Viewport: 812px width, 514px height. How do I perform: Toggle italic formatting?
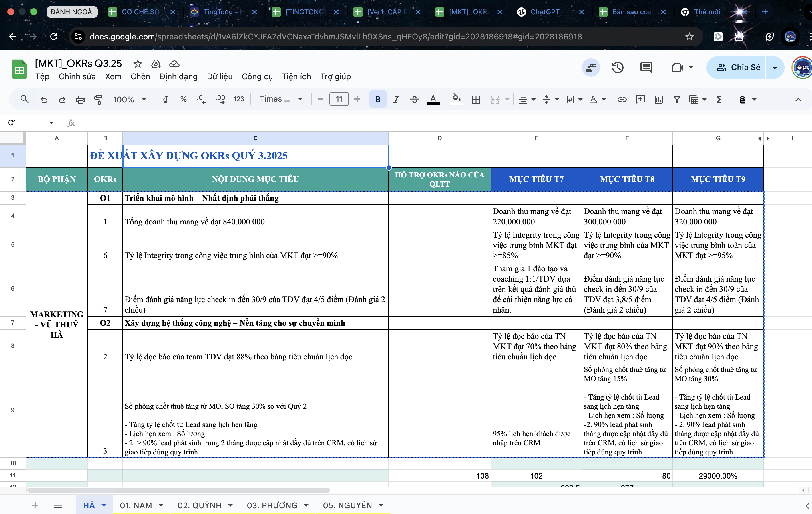[x=396, y=99]
